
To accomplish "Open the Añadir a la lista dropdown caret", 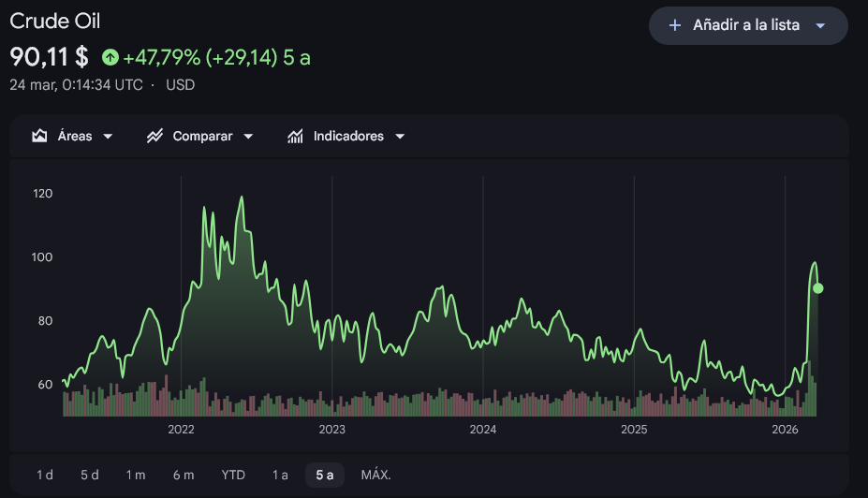I will pyautogui.click(x=820, y=26).
